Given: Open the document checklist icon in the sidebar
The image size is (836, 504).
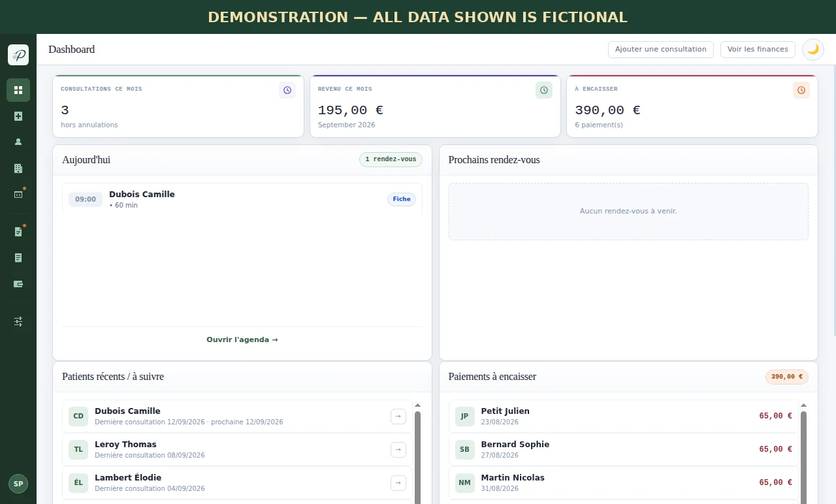Looking at the screenshot, I should click(18, 232).
